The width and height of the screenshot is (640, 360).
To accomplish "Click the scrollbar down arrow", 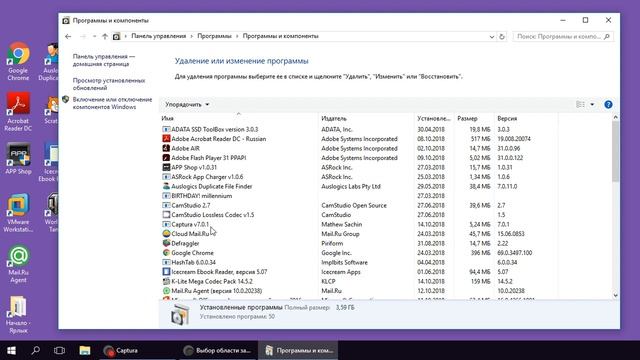I will pos(616,296).
